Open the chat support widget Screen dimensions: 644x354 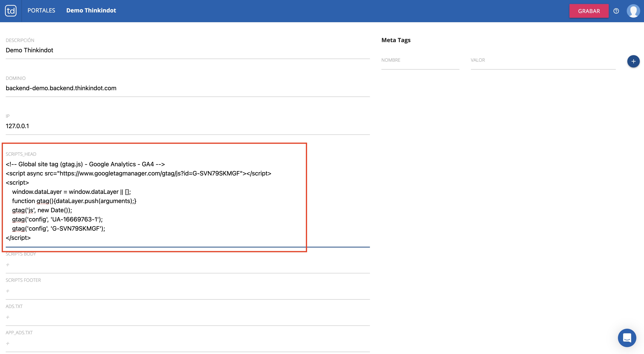(x=627, y=338)
